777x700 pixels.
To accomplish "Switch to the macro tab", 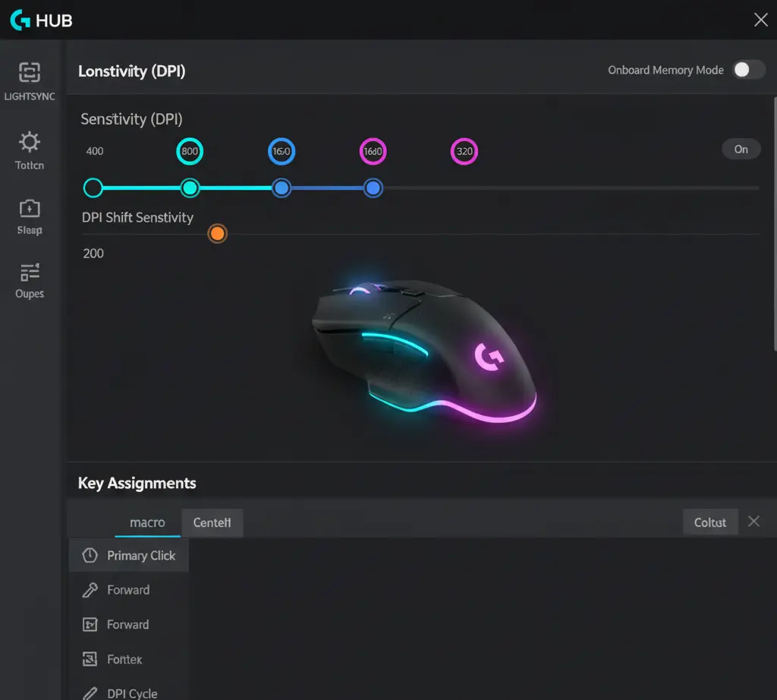I will (x=147, y=522).
